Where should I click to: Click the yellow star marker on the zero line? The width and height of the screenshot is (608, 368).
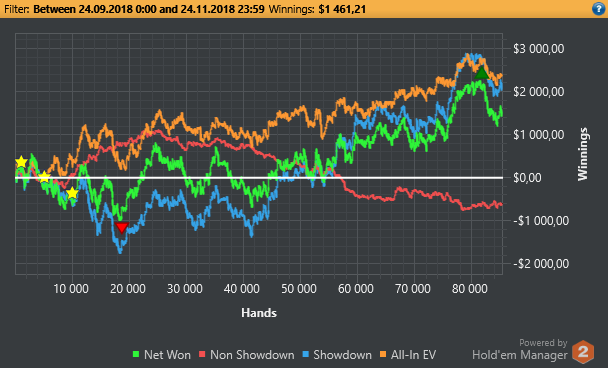45,177
